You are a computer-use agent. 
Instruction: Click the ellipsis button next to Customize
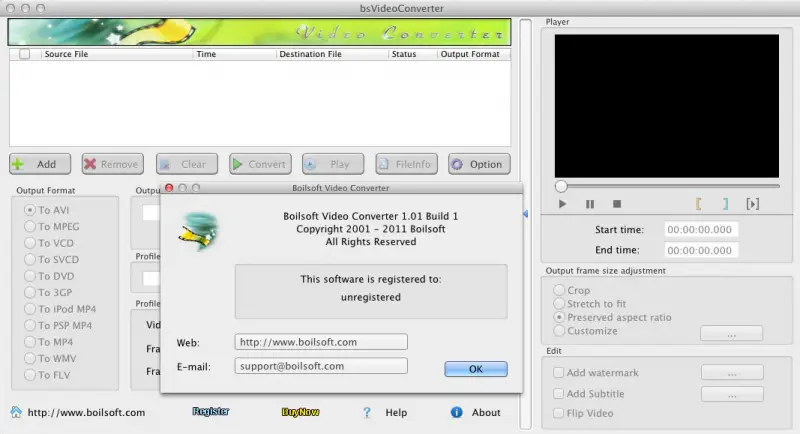pyautogui.click(x=732, y=334)
